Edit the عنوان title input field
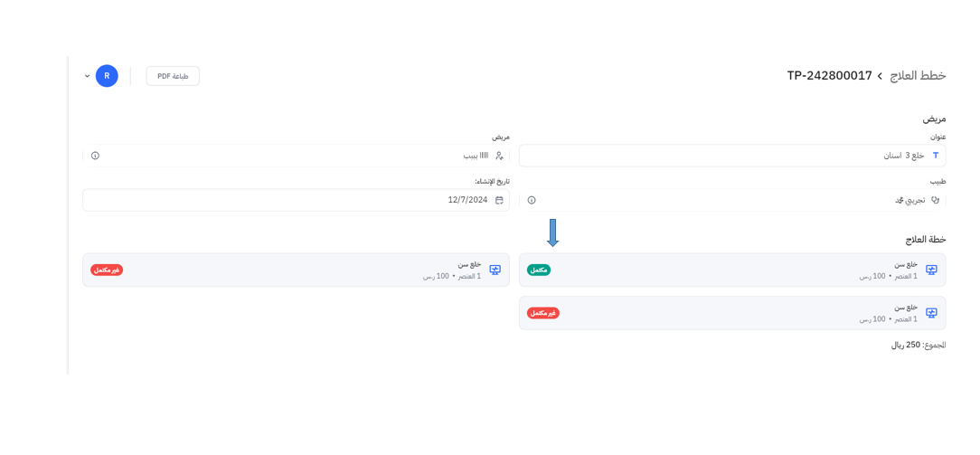Viewport: 980px width, 455px height. click(x=723, y=156)
